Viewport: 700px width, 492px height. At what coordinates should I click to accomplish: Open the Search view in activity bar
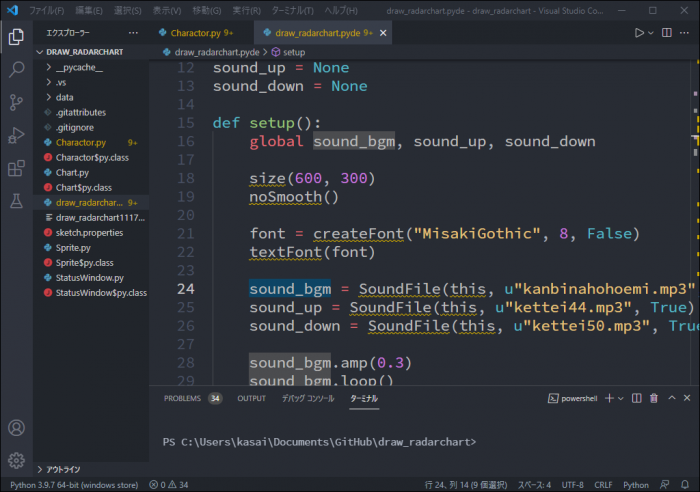16,70
